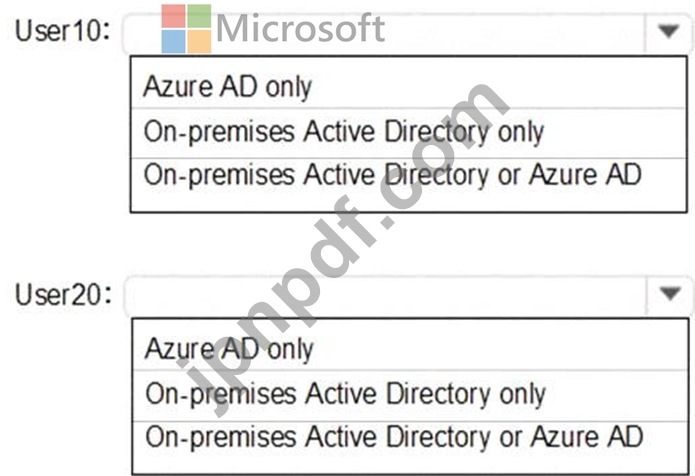Viewport: 695px width, 476px height.
Task: Click the Microsoft wordmark text
Action: click(x=301, y=28)
